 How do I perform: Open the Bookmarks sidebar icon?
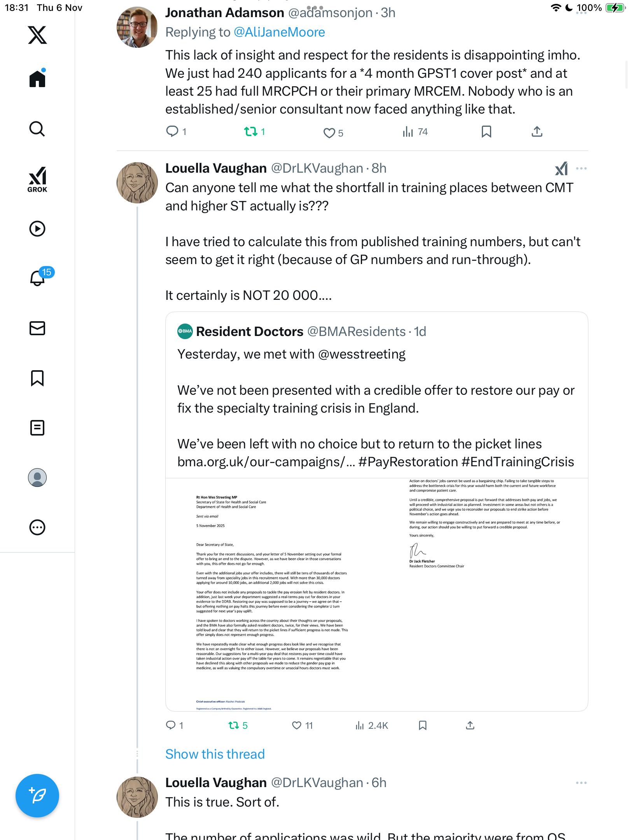37,378
